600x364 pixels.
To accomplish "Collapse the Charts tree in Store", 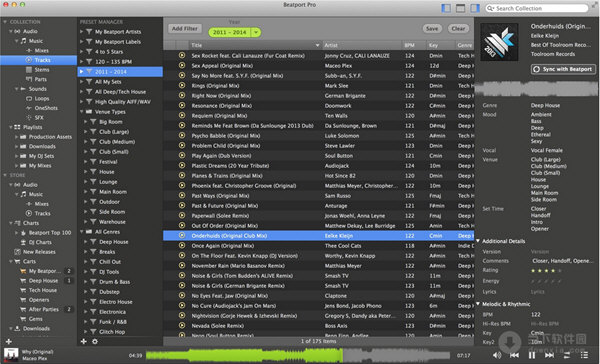I will 11,223.
